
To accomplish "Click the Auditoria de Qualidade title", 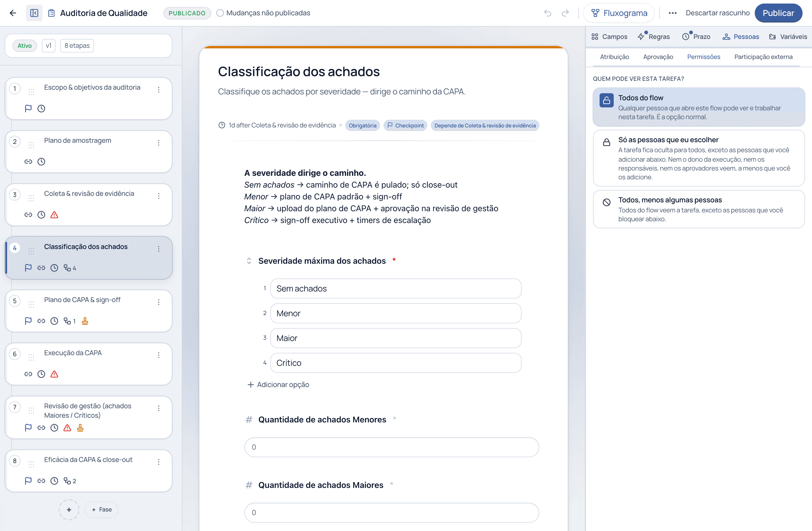I will (x=104, y=13).
